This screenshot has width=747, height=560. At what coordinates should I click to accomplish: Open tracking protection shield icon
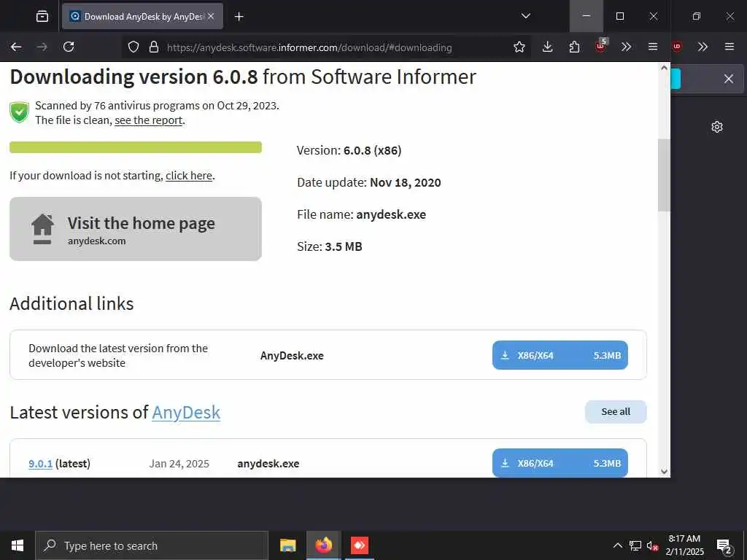point(133,47)
